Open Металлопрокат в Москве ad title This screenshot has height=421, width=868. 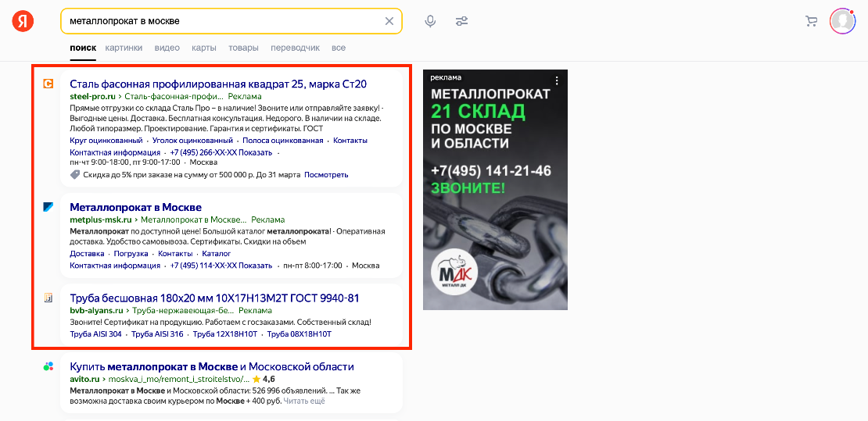click(x=135, y=208)
